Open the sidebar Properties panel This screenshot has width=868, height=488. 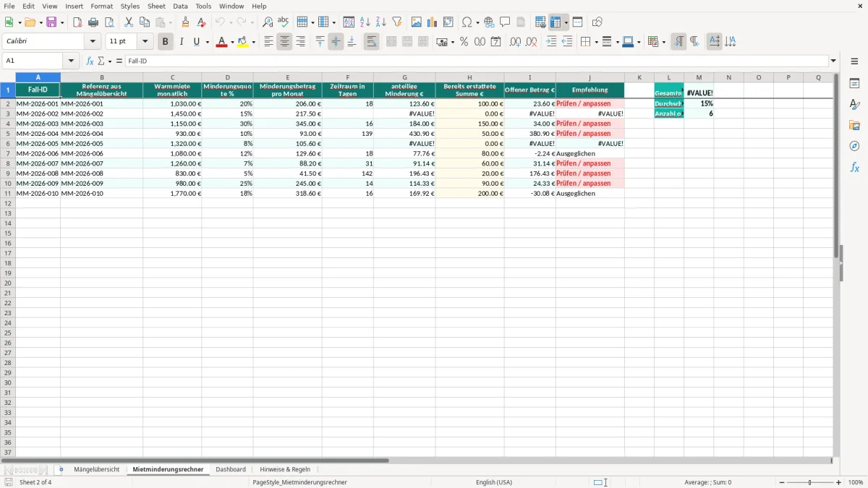coord(854,84)
